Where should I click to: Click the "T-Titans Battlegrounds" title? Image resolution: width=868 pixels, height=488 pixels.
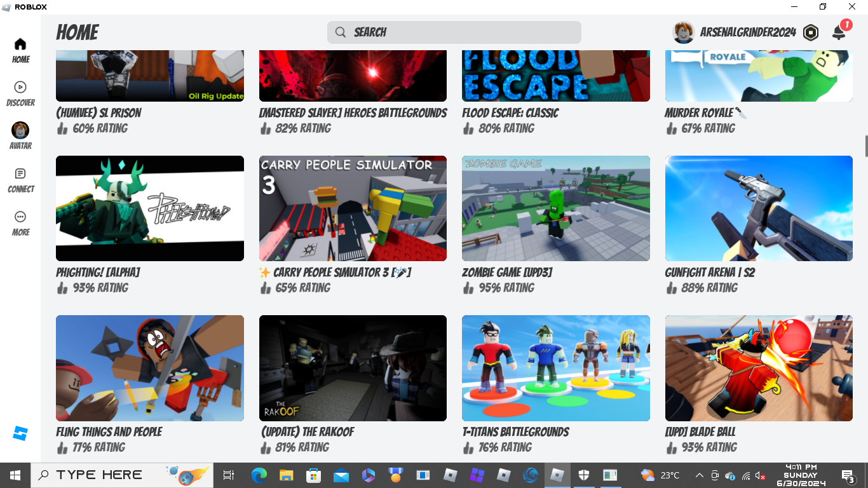tap(515, 432)
